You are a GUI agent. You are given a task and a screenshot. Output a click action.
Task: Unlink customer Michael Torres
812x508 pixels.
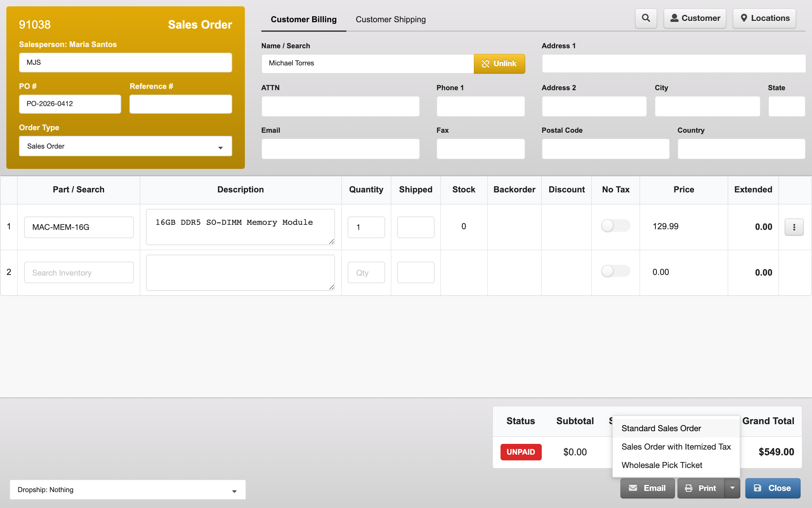click(499, 63)
